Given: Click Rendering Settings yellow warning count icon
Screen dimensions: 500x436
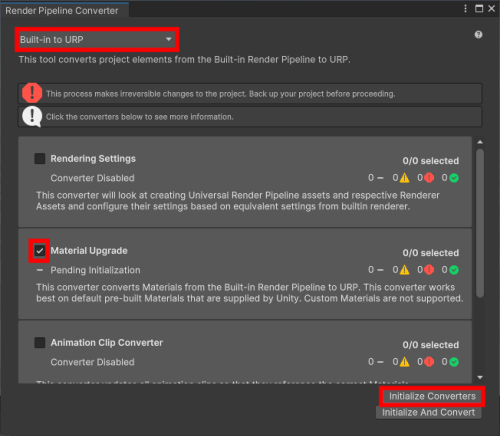Looking at the screenshot, I should click(405, 178).
